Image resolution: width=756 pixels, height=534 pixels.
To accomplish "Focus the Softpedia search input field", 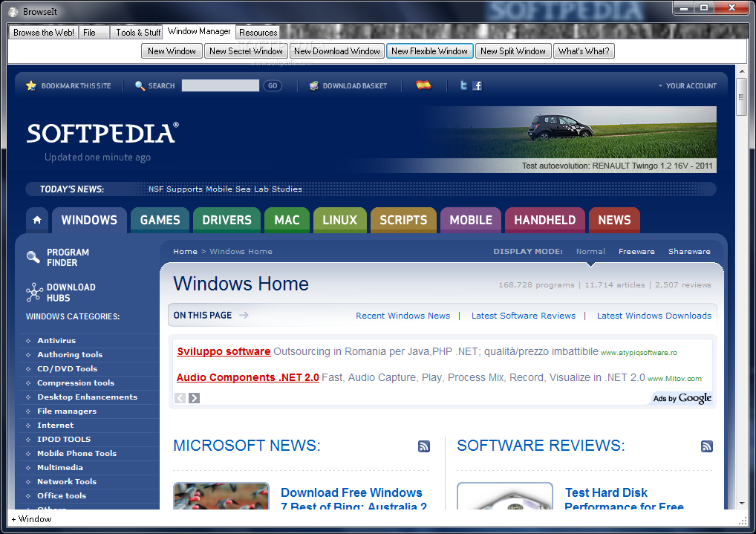I will coord(221,86).
